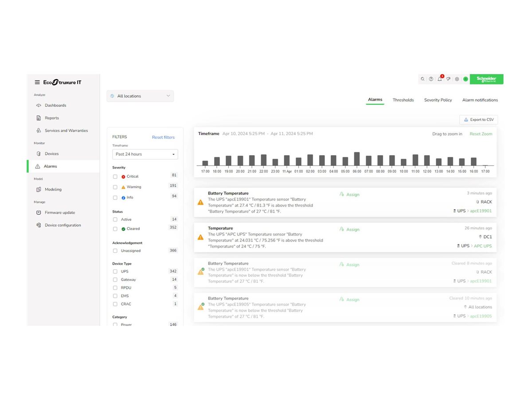Click the apcE19905 device breadcrumb link
This screenshot has width=532, height=399.
481,316
